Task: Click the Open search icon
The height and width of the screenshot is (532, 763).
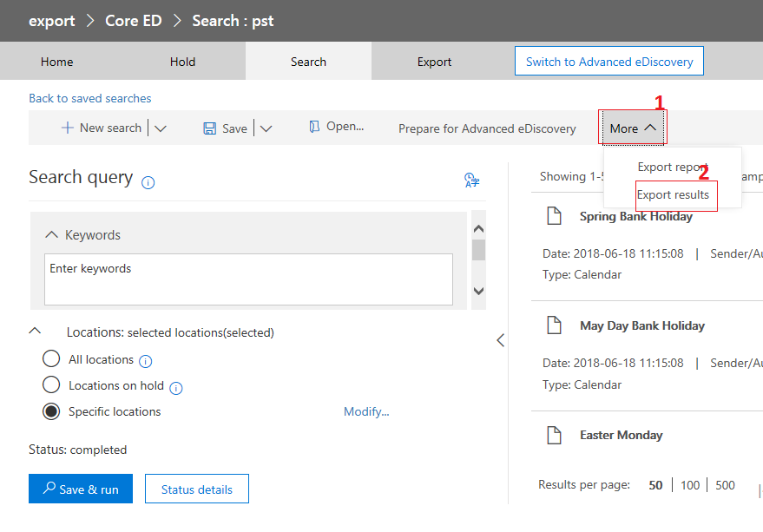Action: [314, 127]
